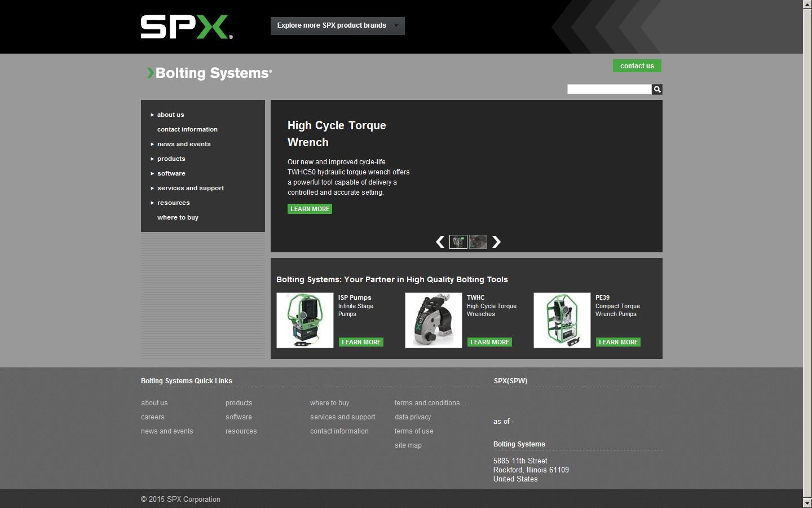
Task: Click the ISP Pumps product image
Action: point(305,320)
